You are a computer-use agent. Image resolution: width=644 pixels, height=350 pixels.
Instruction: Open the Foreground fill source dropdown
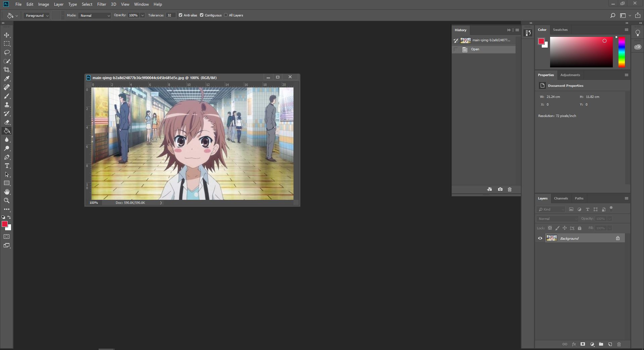(37, 15)
